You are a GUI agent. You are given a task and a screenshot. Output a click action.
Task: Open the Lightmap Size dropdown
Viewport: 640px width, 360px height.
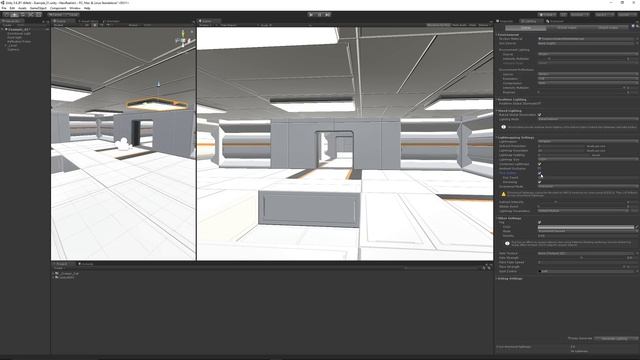(x=588, y=159)
